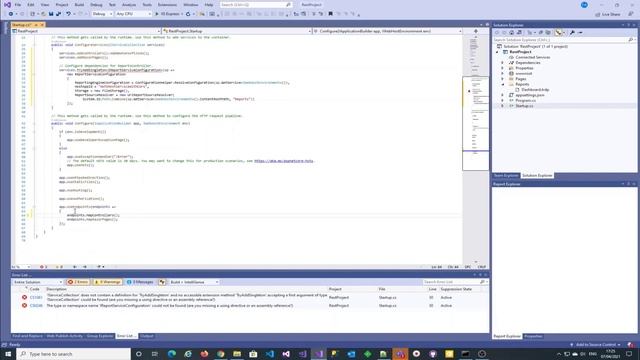640x360 pixels.
Task: Click the build-only filter icon in Error List
Action: [x=162, y=282]
